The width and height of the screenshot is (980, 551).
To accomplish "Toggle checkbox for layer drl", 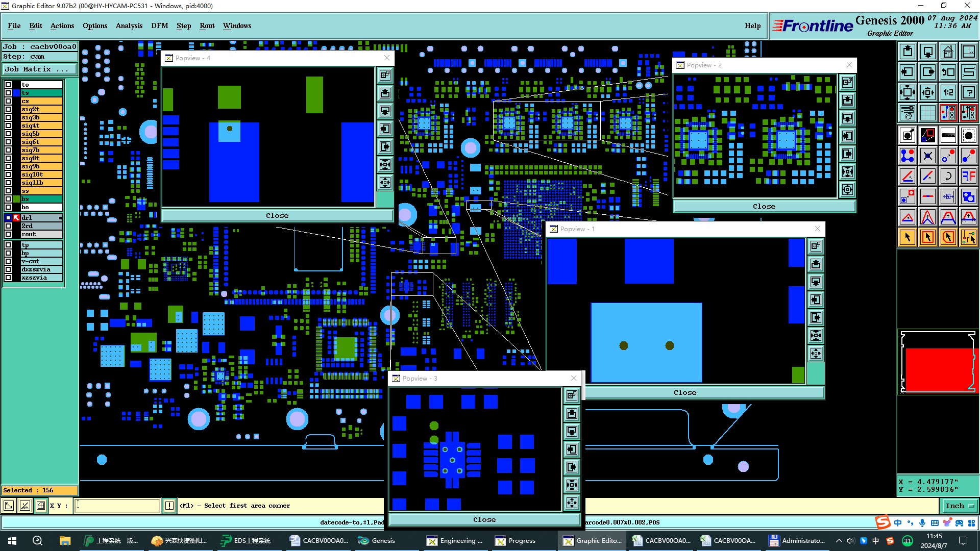I will (8, 218).
